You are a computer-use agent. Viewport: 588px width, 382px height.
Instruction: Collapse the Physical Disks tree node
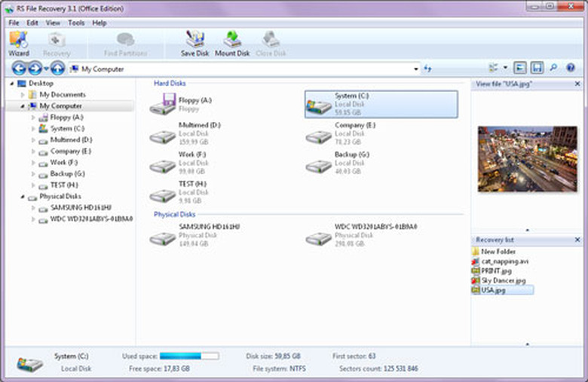22,197
